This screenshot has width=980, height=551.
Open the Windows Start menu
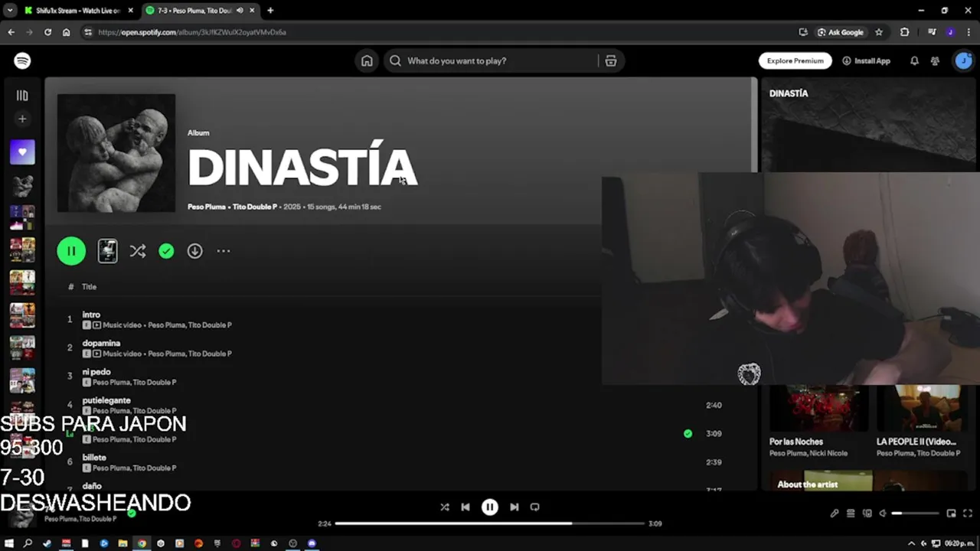coord(9,543)
